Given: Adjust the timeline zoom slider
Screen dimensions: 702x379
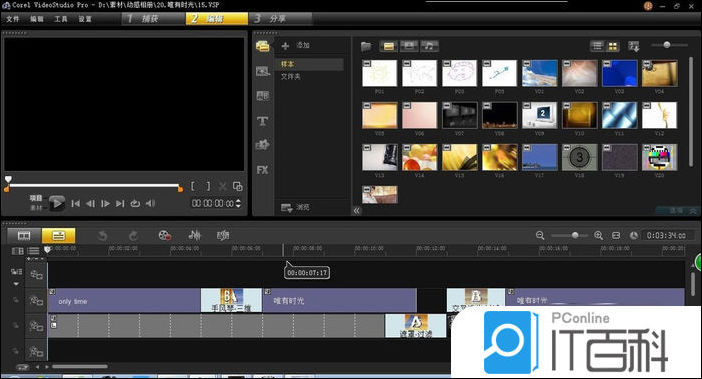Looking at the screenshot, I should (569, 235).
